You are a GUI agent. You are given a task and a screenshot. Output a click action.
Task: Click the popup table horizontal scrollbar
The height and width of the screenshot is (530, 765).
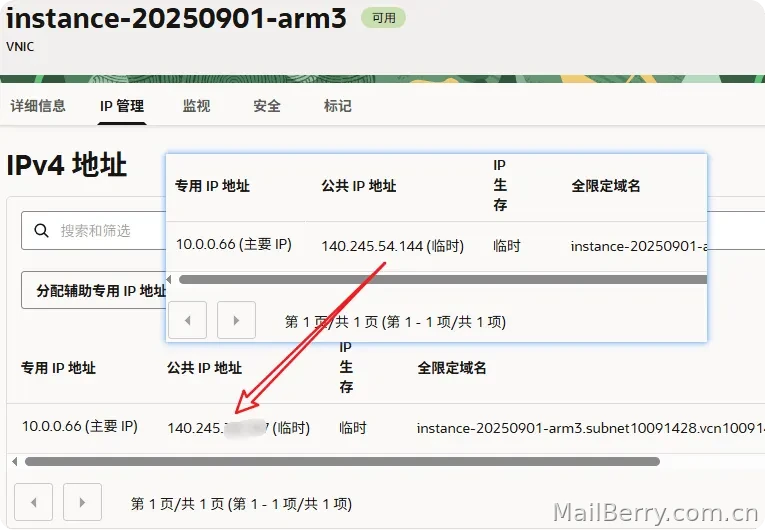pos(443,279)
